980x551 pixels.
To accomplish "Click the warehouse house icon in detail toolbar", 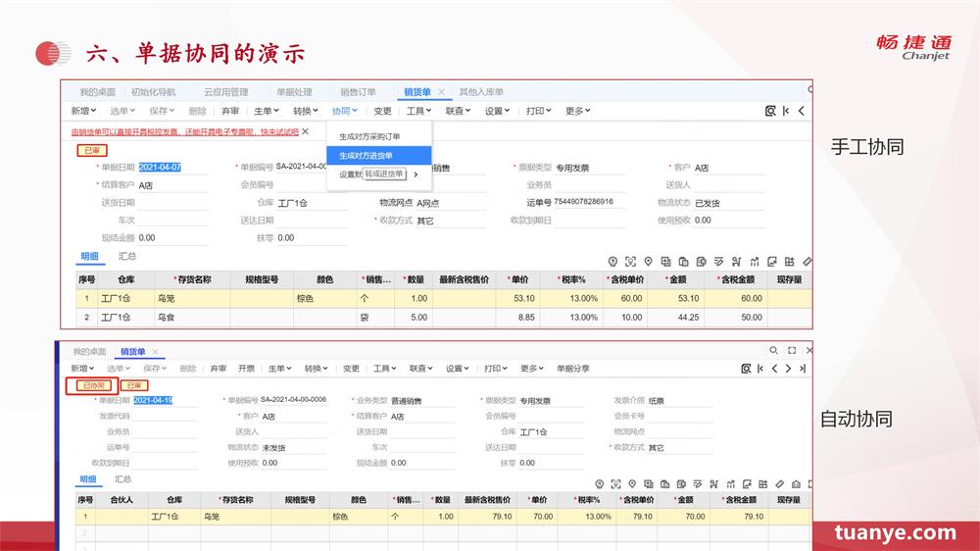I will 796,484.
